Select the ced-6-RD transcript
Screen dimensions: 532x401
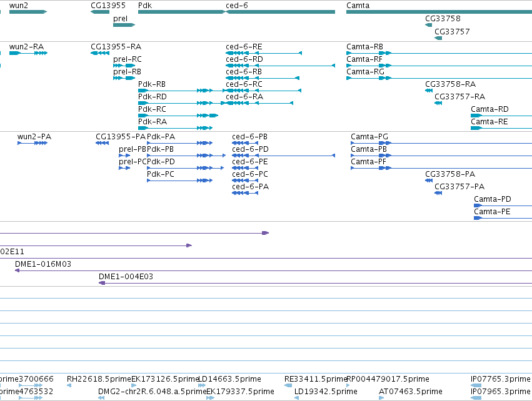[280, 66]
